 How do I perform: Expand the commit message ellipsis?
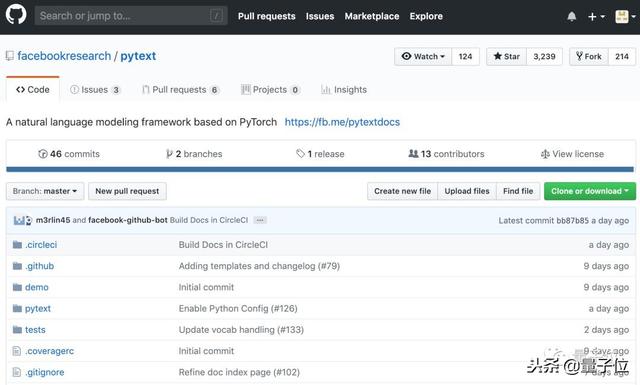(260, 220)
